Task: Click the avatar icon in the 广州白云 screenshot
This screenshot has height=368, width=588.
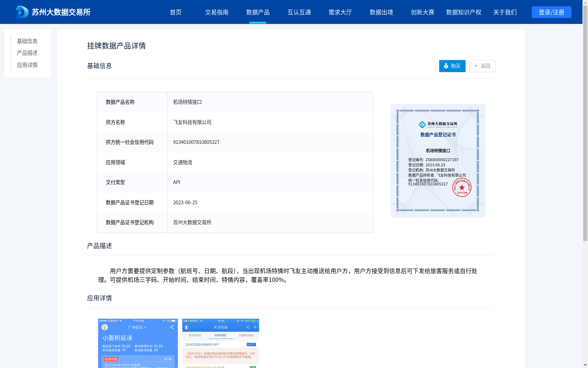Action: point(105,327)
